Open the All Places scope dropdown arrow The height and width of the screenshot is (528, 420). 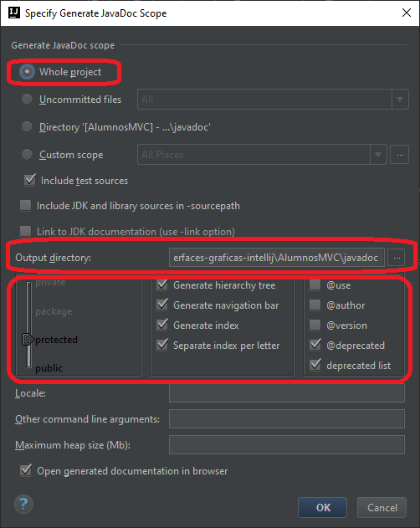point(378,155)
